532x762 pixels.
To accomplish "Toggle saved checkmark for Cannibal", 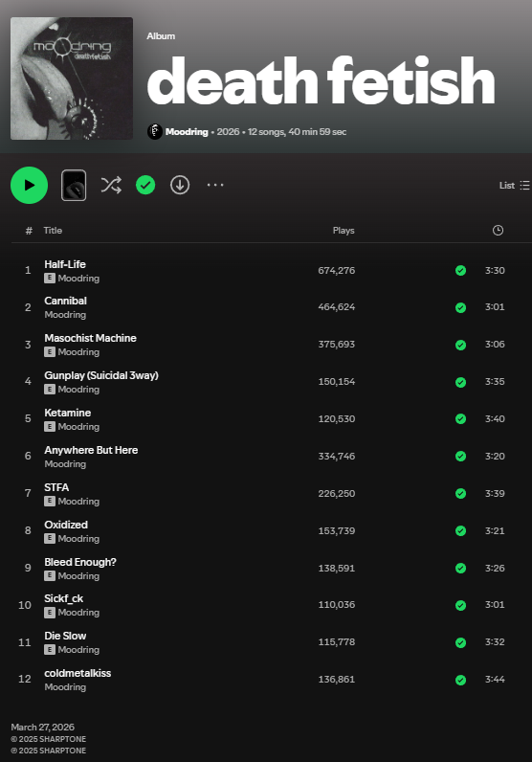I will [460, 307].
